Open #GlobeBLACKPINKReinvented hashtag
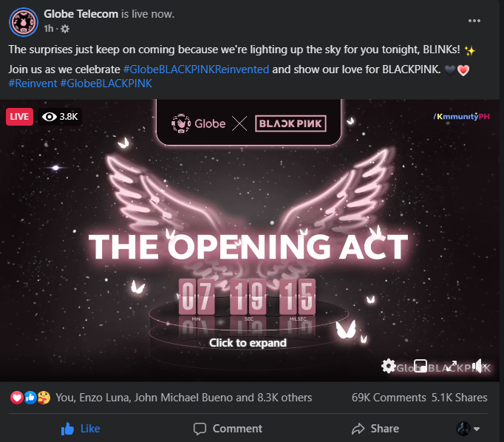The width and height of the screenshot is (504, 442). coord(196,69)
